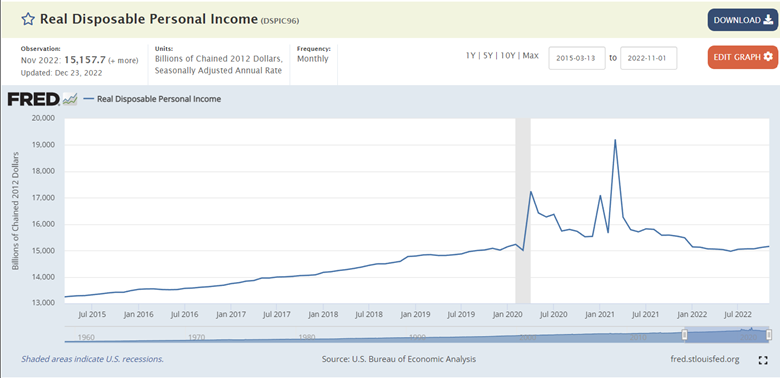Click the DOWNLOAD button
The image size is (780, 378).
click(x=743, y=20)
